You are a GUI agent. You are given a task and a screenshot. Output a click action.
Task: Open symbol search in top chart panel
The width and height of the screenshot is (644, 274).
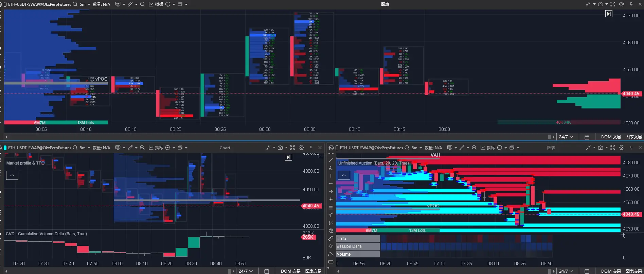click(75, 4)
